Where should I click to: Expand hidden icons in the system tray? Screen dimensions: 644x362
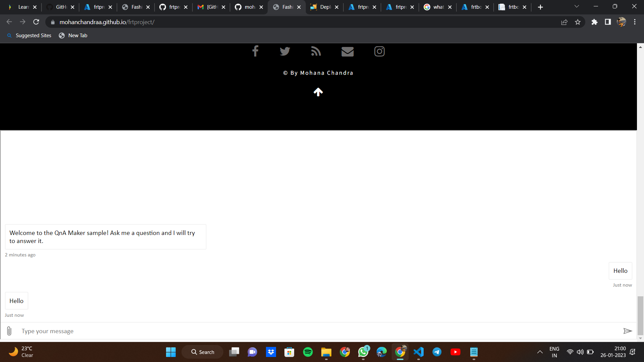tap(540, 352)
